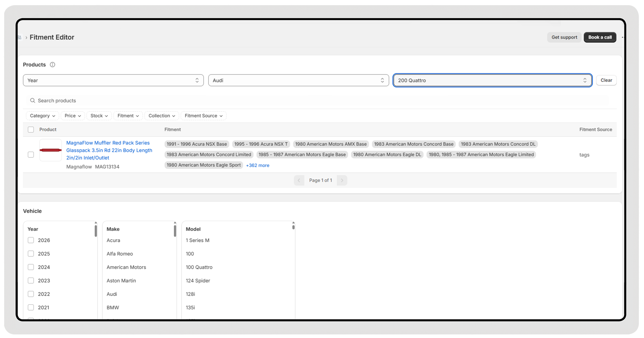Select BMW in the Make list
Image resolution: width=644 pixels, height=338 pixels.
click(113, 308)
